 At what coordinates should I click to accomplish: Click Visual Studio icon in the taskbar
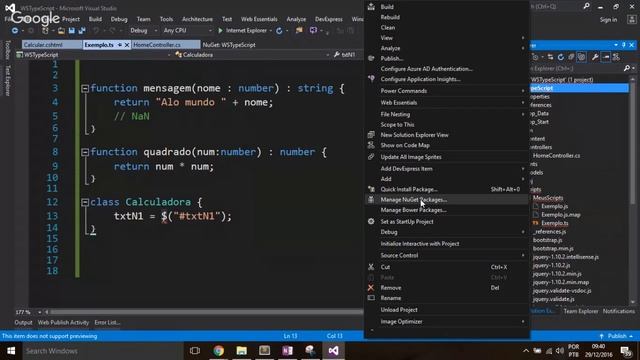tap(333, 351)
